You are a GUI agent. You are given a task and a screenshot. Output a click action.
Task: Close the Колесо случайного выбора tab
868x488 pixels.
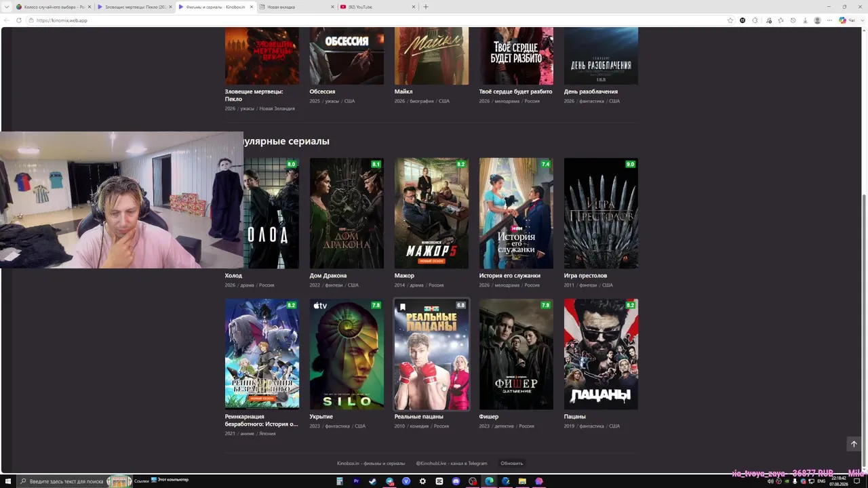pos(89,7)
